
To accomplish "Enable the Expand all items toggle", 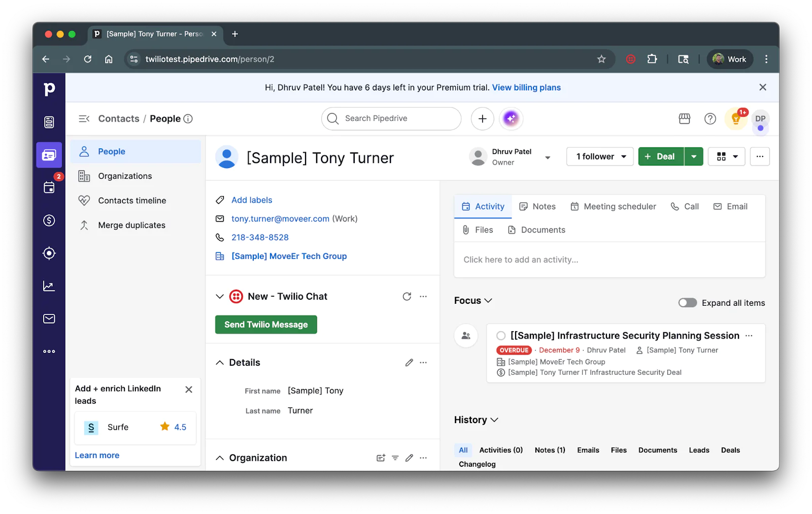I will (687, 302).
